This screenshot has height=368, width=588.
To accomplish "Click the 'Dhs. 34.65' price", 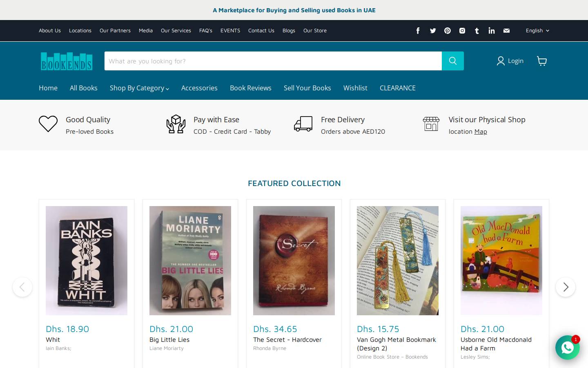I will 275,329.
